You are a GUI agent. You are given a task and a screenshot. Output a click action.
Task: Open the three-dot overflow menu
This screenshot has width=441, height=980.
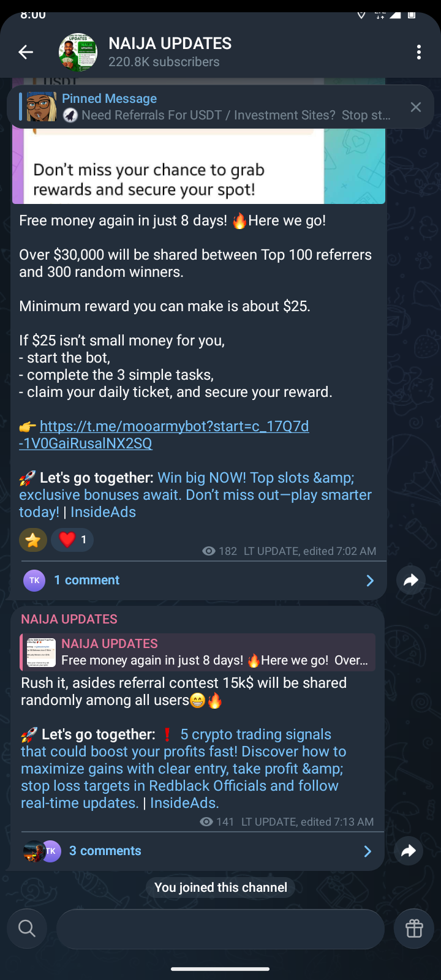[419, 52]
